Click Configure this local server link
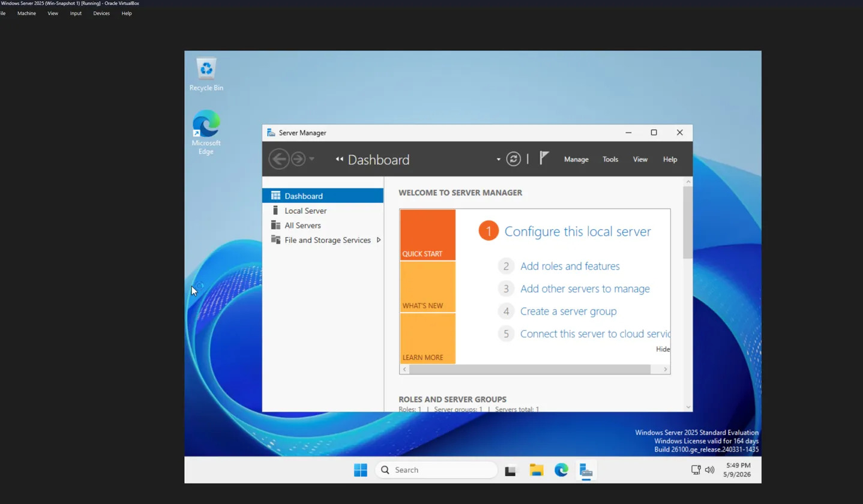Viewport: 863px width, 504px height. 577,232
